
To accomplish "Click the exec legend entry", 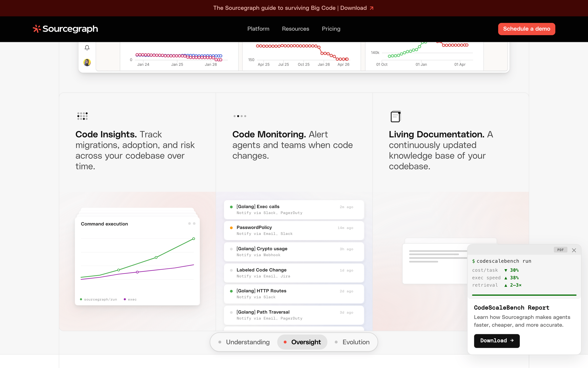I will (130, 299).
